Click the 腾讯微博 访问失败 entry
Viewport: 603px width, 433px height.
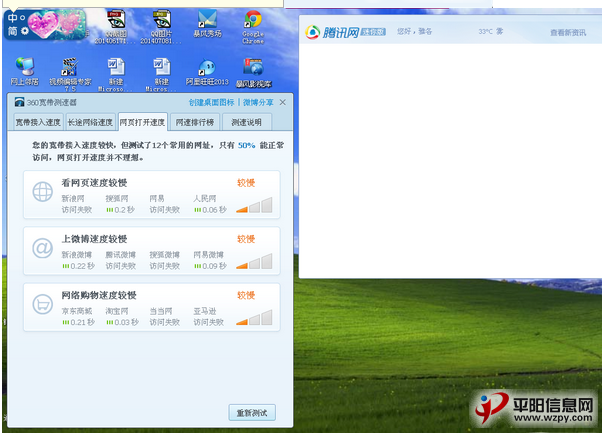point(121,260)
